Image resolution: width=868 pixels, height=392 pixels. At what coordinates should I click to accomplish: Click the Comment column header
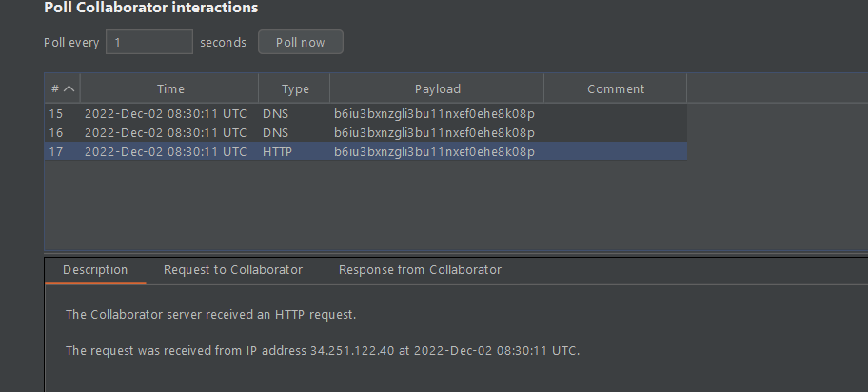tap(615, 88)
